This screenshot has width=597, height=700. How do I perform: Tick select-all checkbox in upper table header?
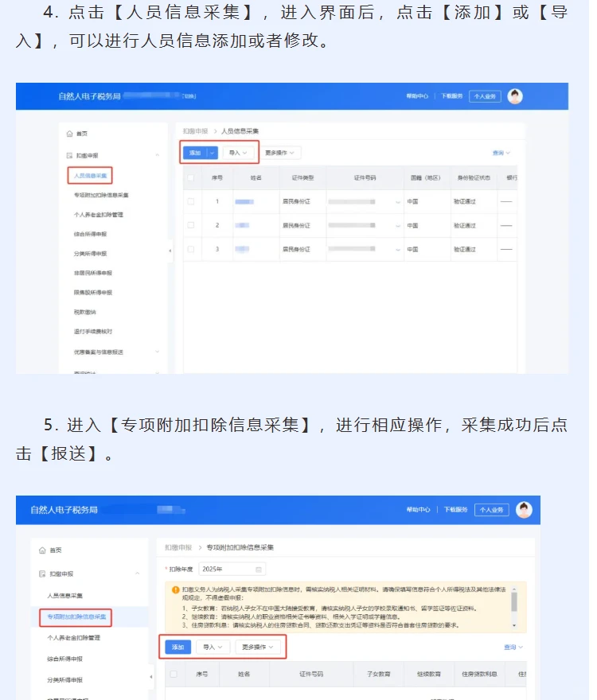point(191,178)
